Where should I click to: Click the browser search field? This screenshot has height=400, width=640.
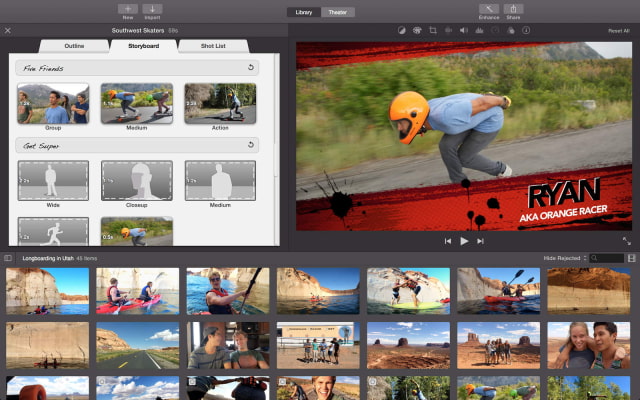click(x=608, y=258)
